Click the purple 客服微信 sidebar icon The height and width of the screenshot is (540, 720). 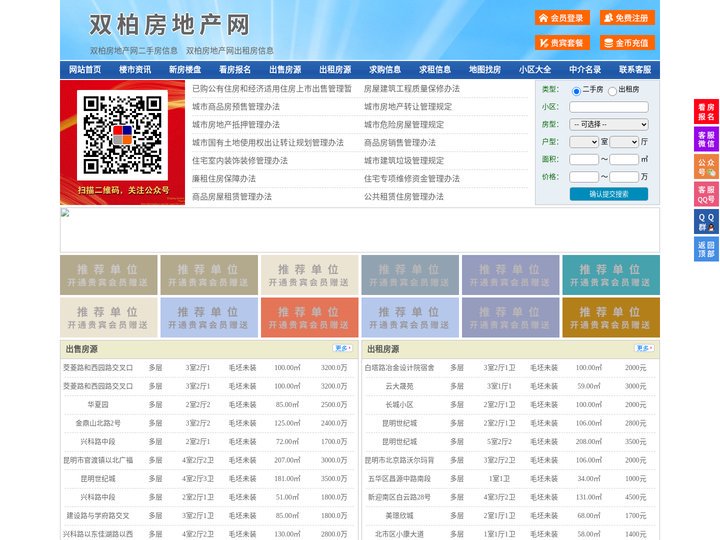706,139
